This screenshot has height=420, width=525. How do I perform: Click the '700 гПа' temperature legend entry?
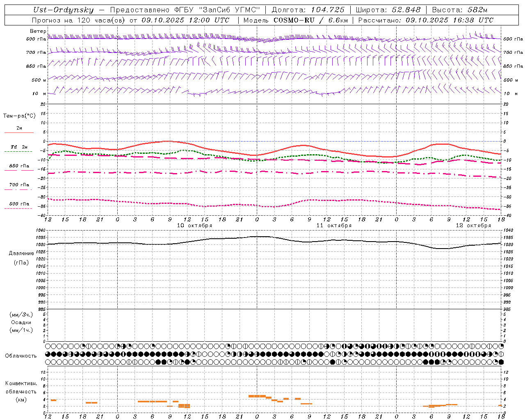point(19,185)
